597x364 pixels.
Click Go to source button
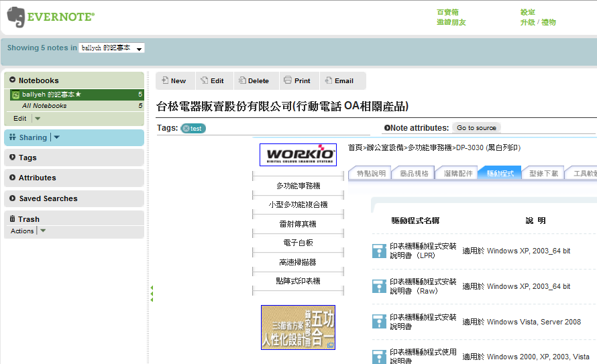[x=476, y=128]
